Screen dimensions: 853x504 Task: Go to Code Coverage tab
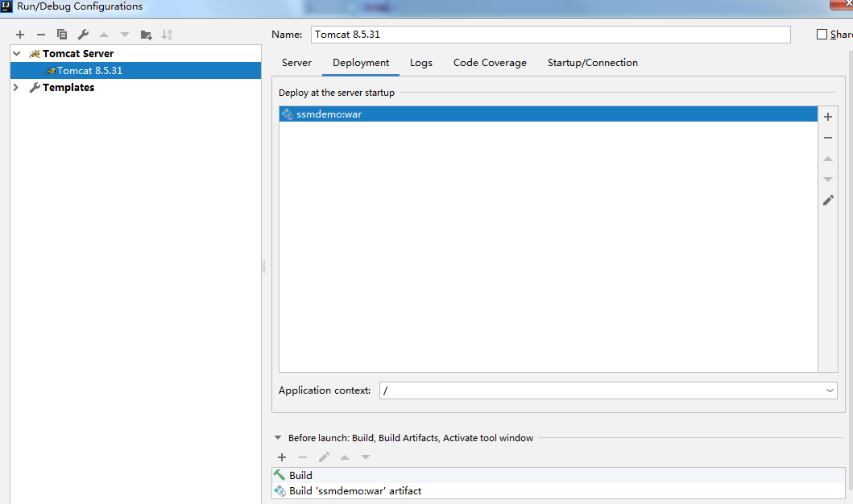(x=490, y=63)
